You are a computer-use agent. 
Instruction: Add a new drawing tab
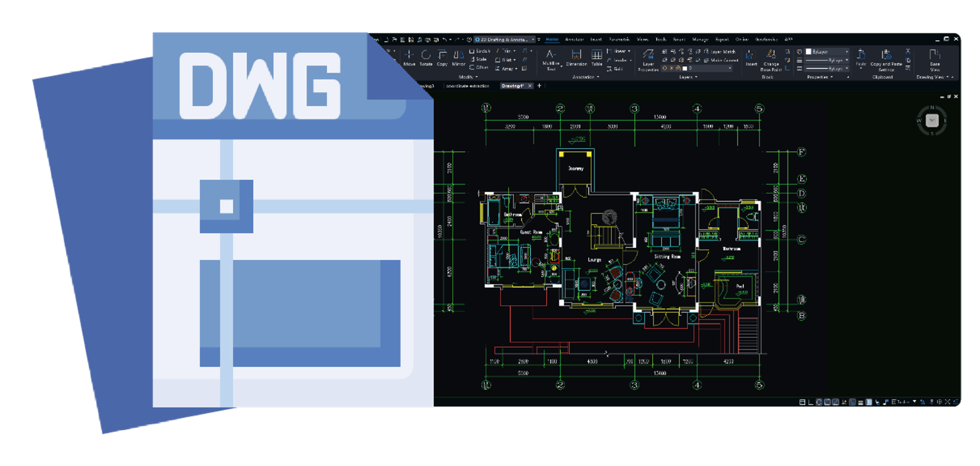[x=539, y=86]
